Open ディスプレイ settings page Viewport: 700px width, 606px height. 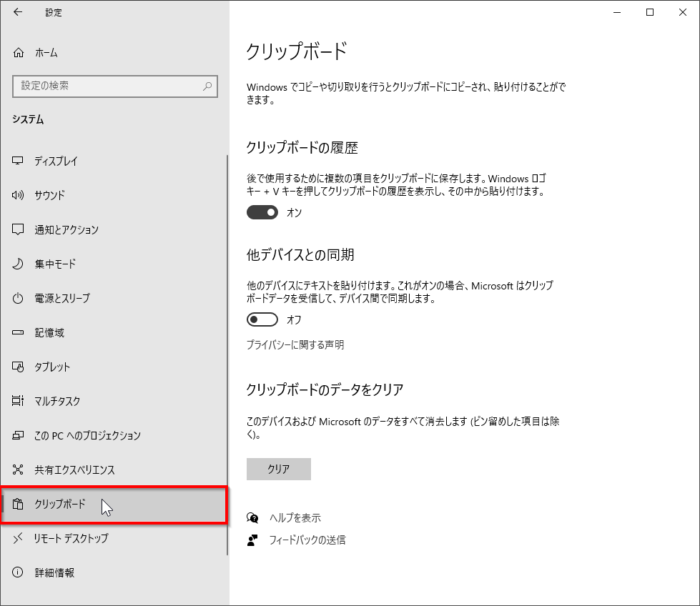(114, 161)
